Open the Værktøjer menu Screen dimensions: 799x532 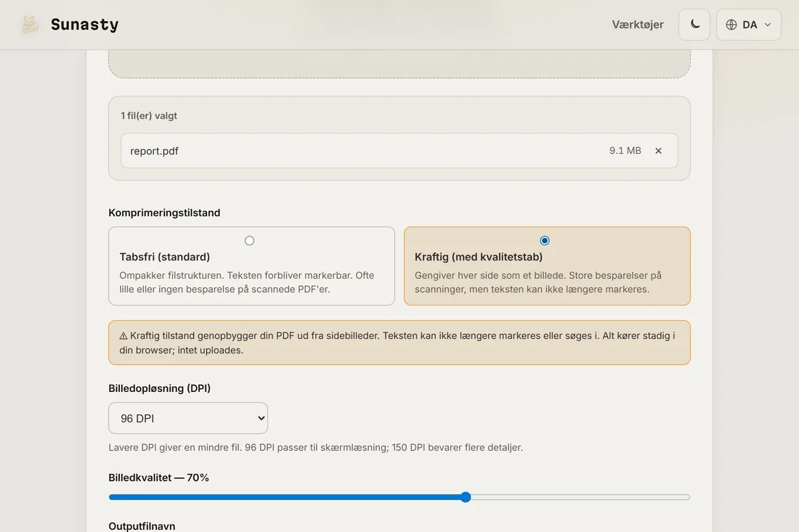coord(638,25)
